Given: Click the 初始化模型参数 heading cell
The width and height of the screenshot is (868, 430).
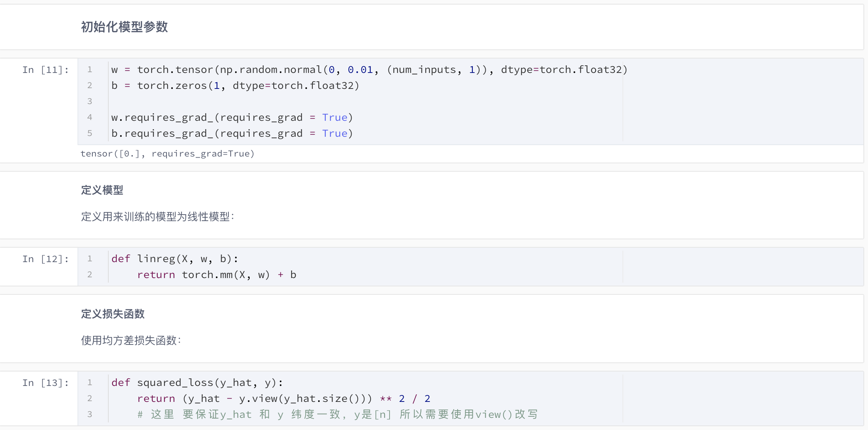Looking at the screenshot, I should click(x=124, y=27).
